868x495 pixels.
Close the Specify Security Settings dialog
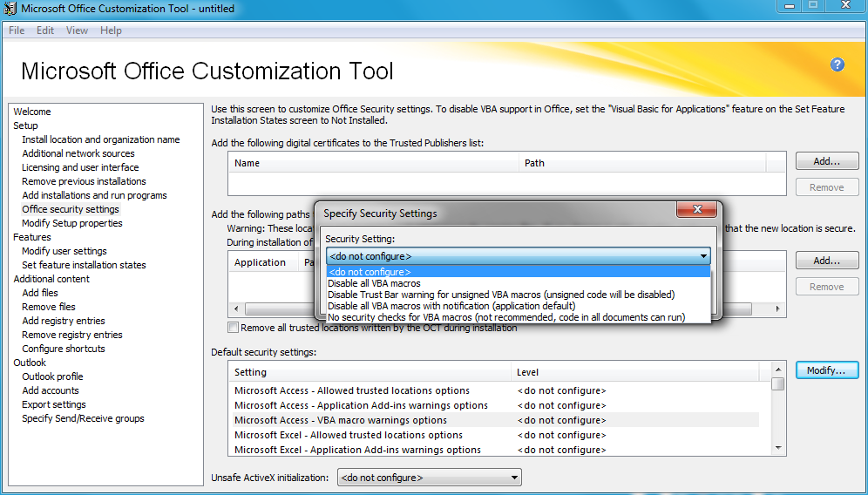click(697, 209)
